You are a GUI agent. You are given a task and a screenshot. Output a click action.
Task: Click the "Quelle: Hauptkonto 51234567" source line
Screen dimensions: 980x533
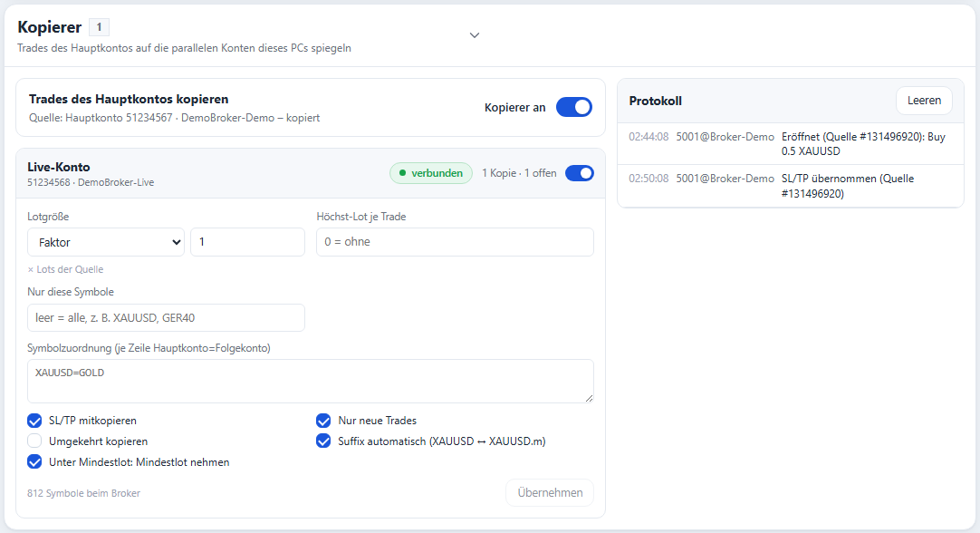pyautogui.click(x=175, y=118)
